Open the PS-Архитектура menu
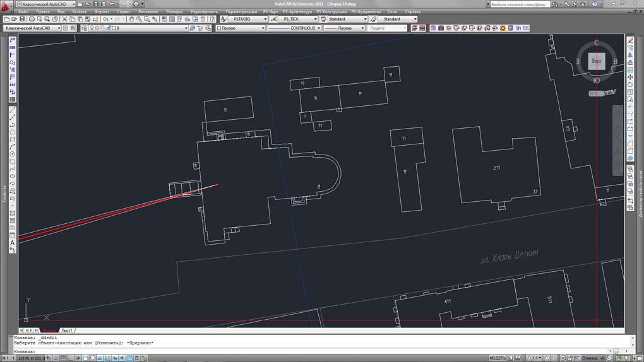This screenshot has height=362, width=644. 297,11
